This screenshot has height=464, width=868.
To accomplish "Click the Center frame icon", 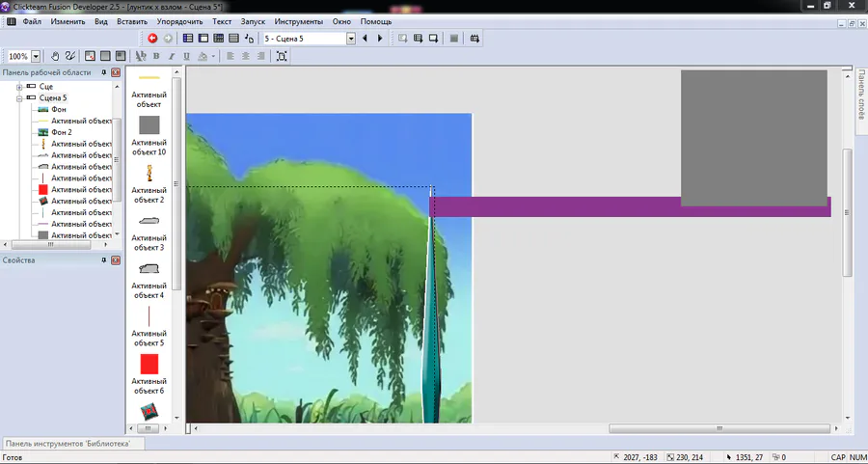I will point(282,56).
